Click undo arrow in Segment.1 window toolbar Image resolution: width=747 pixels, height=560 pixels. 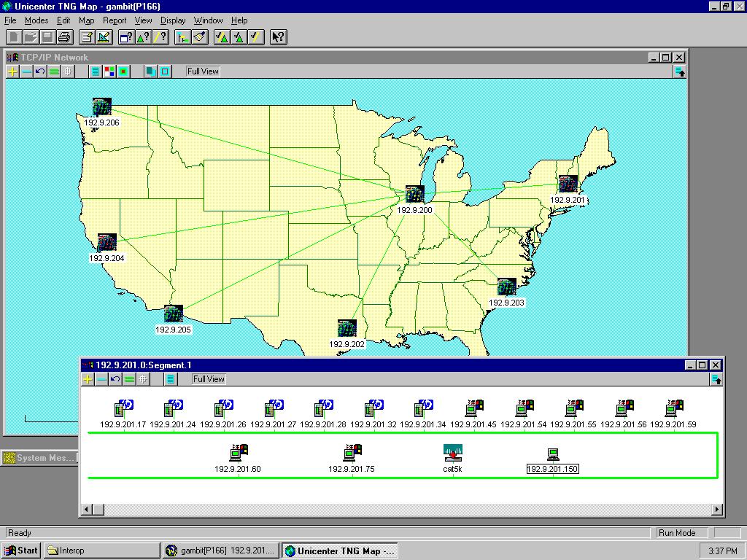pyautogui.click(x=115, y=379)
